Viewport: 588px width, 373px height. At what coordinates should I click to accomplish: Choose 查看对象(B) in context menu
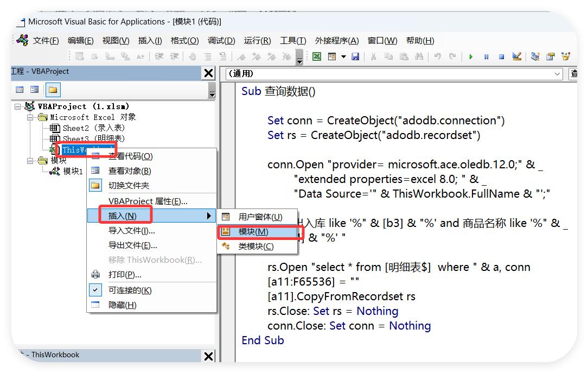151,171
